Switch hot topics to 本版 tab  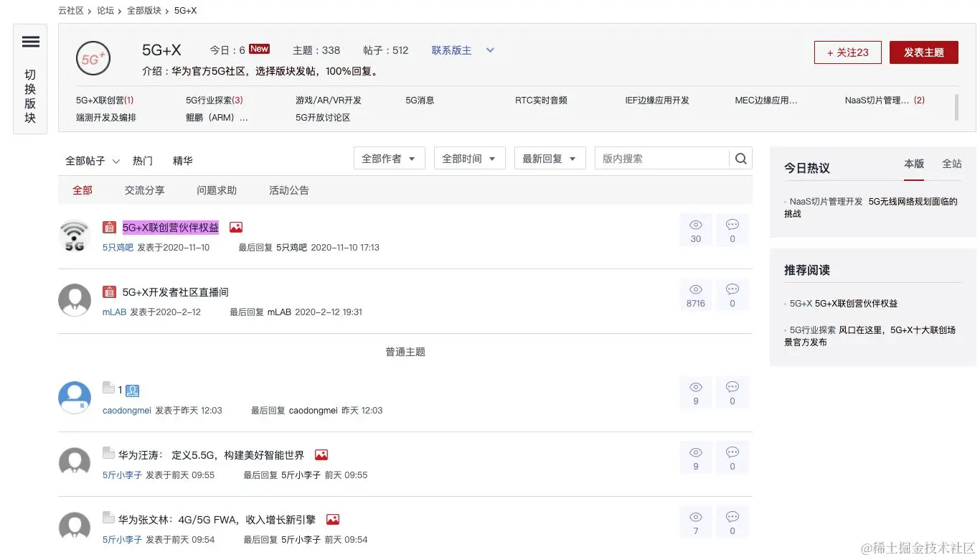(914, 164)
